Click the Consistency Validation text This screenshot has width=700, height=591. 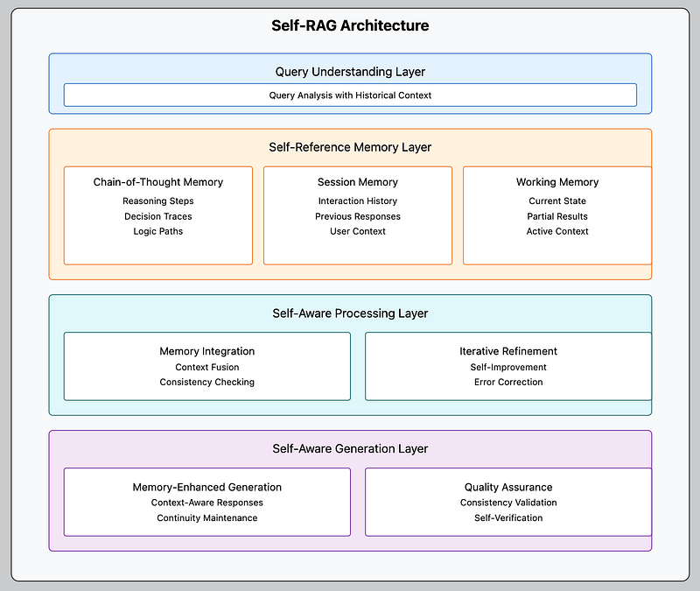[x=508, y=503]
